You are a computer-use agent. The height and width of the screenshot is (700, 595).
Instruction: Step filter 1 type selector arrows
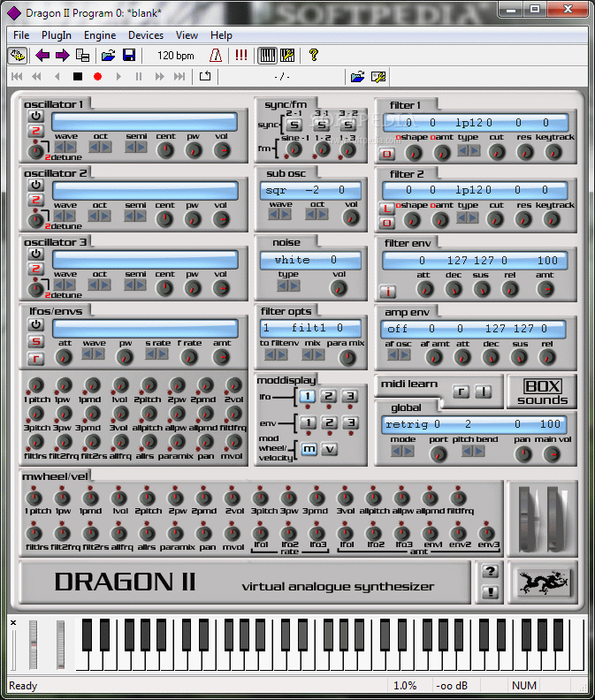[469, 150]
